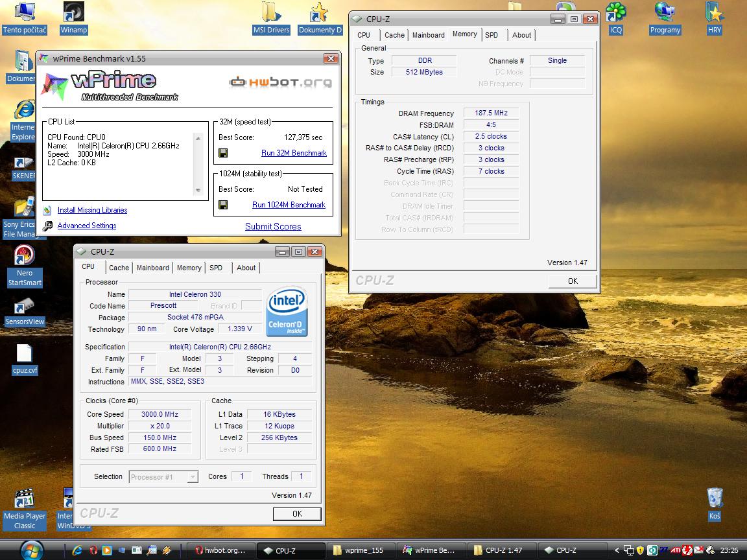Click the ATI tray icon
This screenshot has width=747, height=560.
675,550
